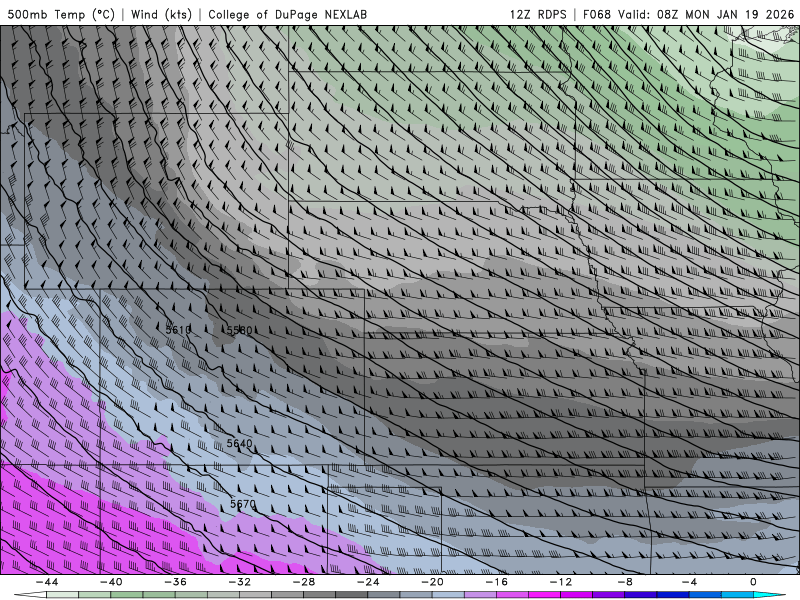
Task: Click the "F068" forecast hour text
Action: pos(596,14)
